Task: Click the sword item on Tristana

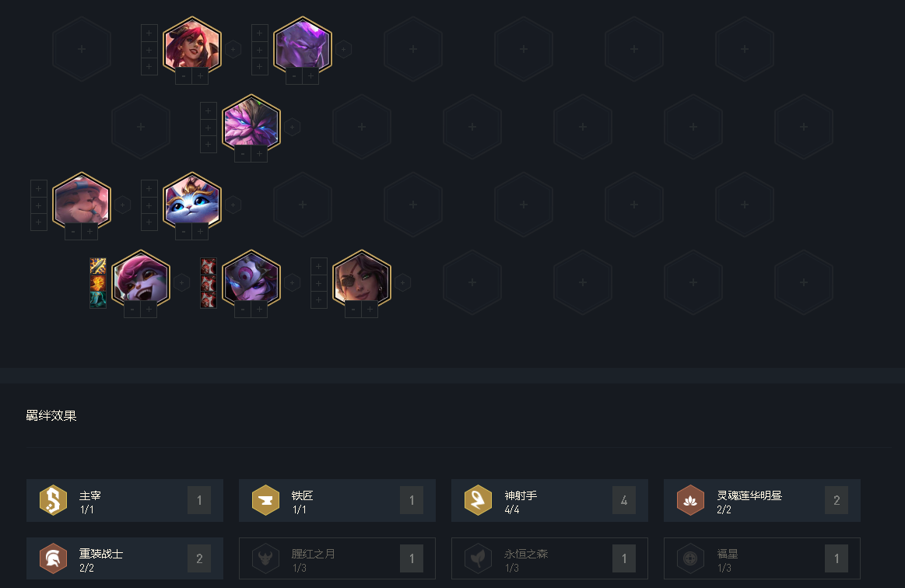Action: pos(98,266)
